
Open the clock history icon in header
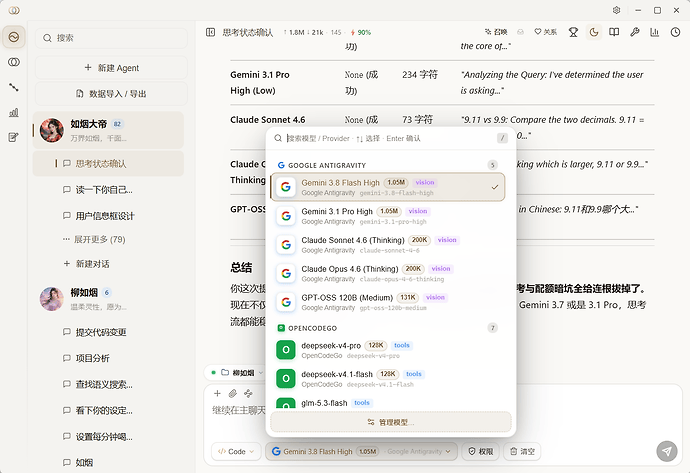675,32
